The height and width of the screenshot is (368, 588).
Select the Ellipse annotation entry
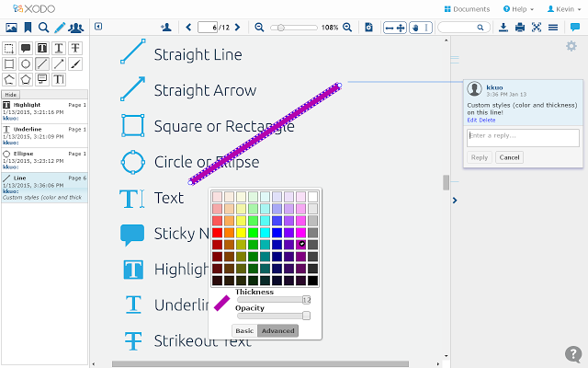[44, 160]
